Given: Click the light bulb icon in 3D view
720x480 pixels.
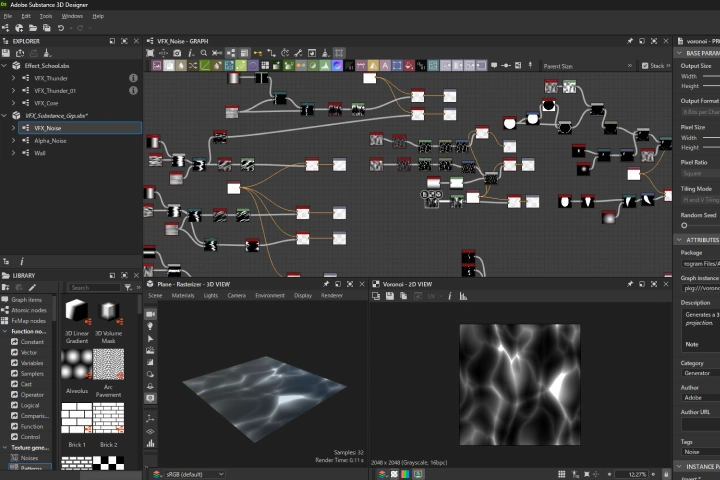Looking at the screenshot, I should click(x=150, y=326).
